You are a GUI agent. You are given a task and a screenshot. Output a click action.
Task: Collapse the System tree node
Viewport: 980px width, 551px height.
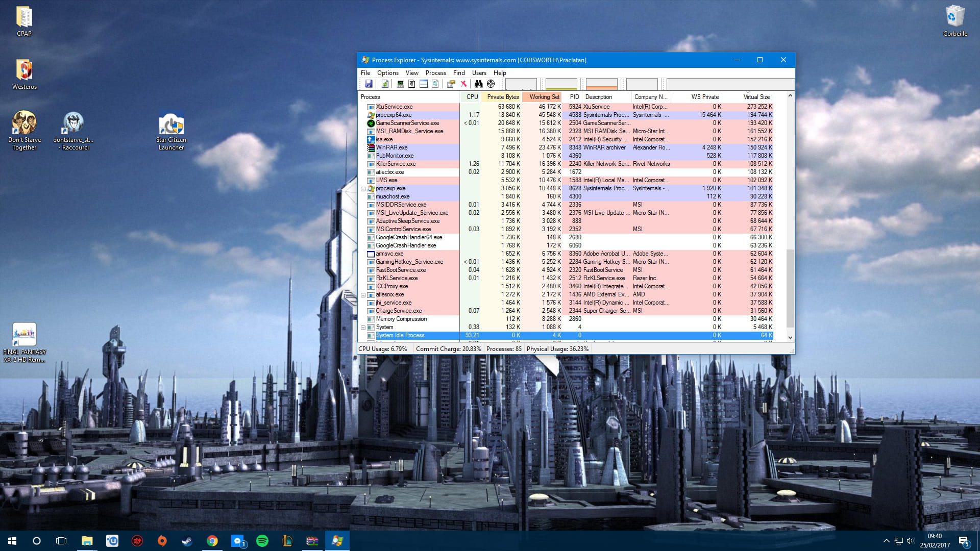[363, 328]
